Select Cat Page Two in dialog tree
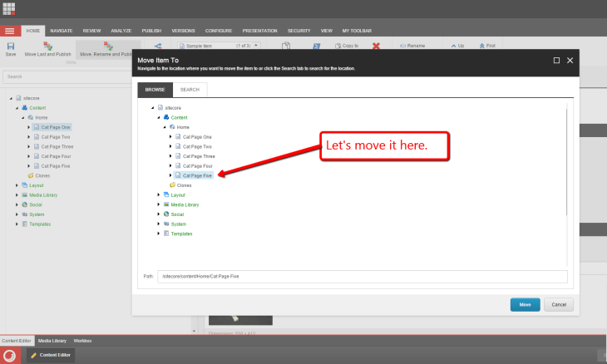This screenshot has width=607, height=364. point(197,146)
